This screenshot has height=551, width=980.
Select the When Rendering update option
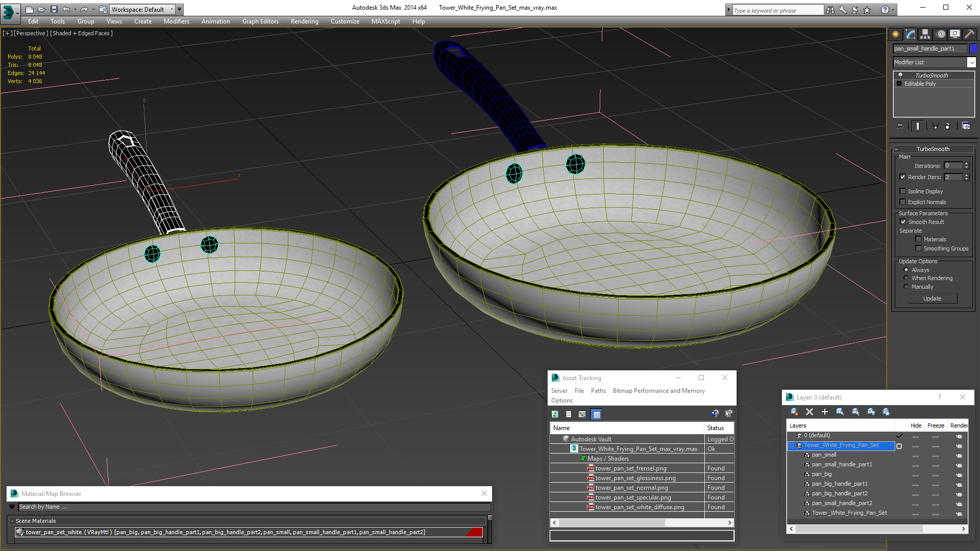coord(906,278)
